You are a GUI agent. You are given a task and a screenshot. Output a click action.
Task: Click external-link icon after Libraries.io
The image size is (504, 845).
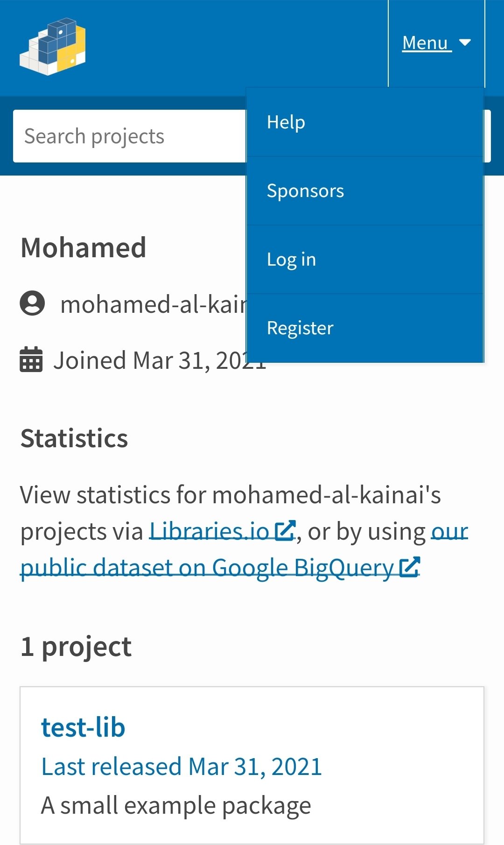pos(285,530)
